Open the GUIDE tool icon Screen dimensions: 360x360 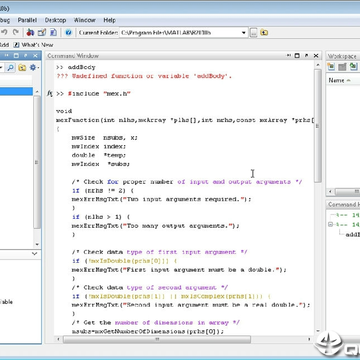point(42,32)
